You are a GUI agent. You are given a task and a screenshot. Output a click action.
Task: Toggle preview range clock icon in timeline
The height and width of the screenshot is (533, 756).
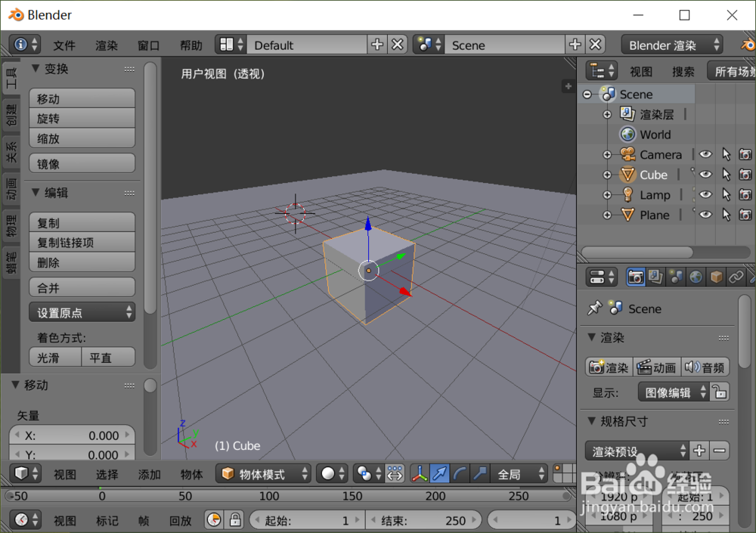click(x=214, y=520)
